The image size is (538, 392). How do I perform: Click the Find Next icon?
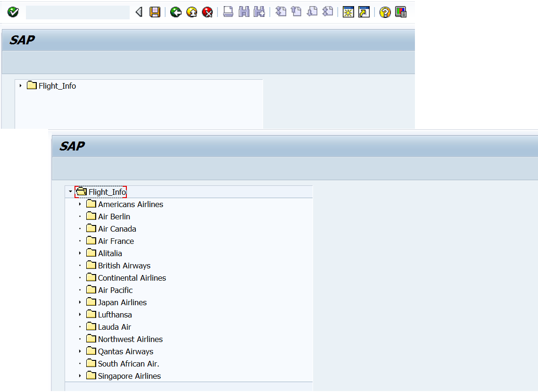pyautogui.click(x=259, y=12)
